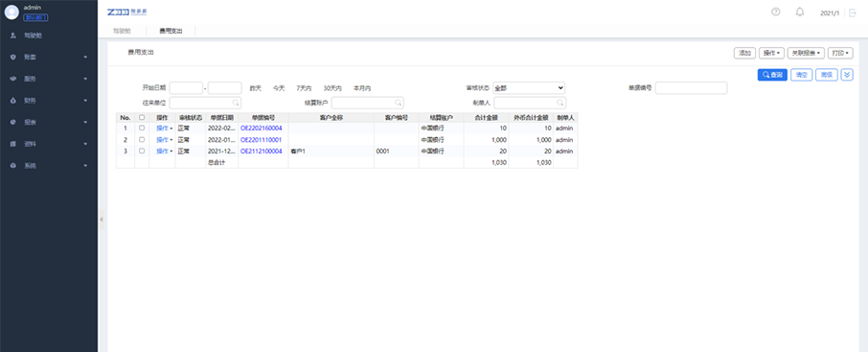Expand the 财务 sidebar menu
This screenshot has height=352, width=868.
click(49, 101)
